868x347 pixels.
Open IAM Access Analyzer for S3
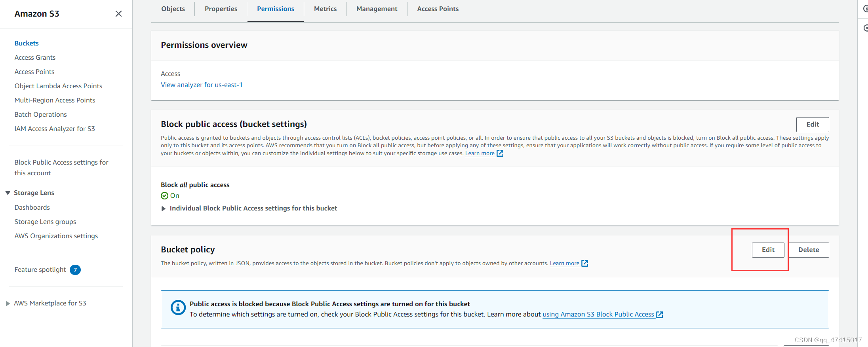pyautogui.click(x=55, y=129)
